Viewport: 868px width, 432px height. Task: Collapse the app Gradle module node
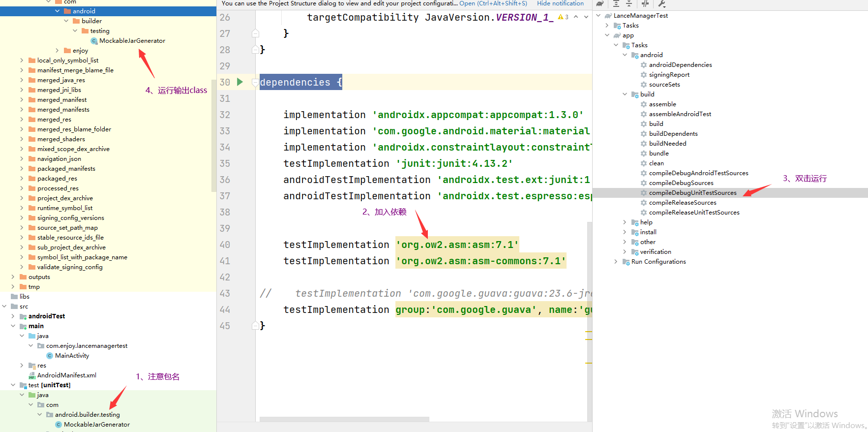[607, 35]
